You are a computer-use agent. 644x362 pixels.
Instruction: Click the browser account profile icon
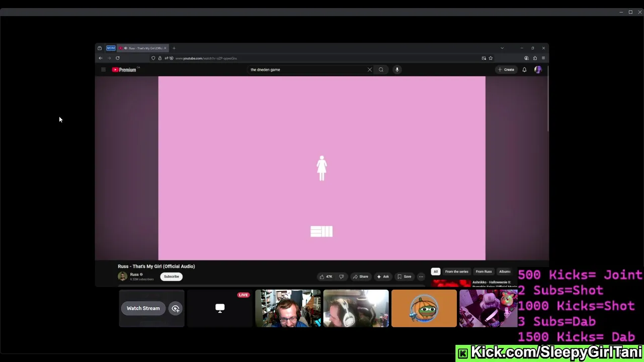(x=526, y=58)
